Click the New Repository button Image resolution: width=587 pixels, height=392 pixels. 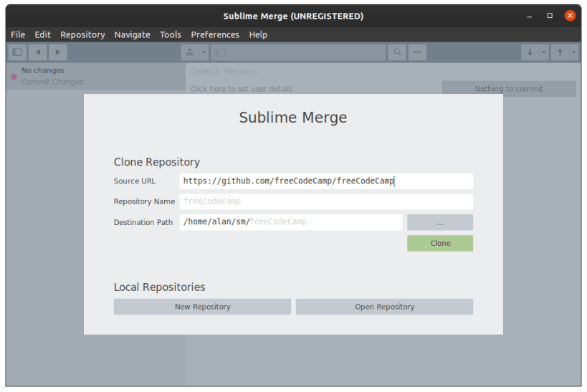point(202,307)
